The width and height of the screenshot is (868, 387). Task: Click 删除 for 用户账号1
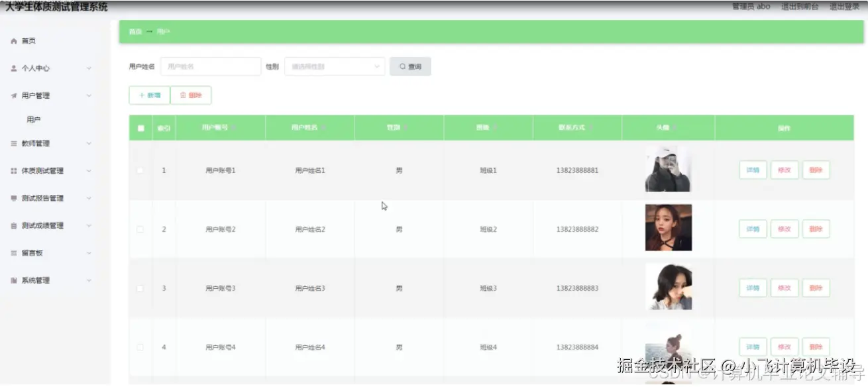tap(816, 170)
